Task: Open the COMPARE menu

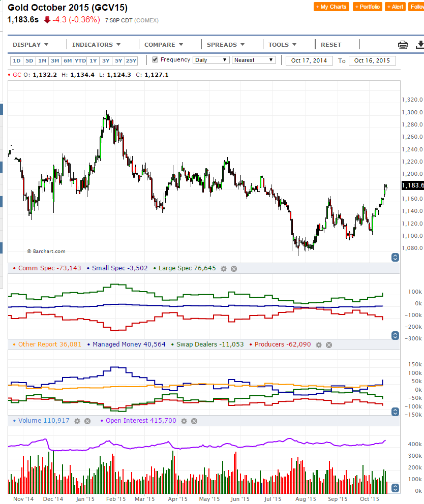Action: 163,45
